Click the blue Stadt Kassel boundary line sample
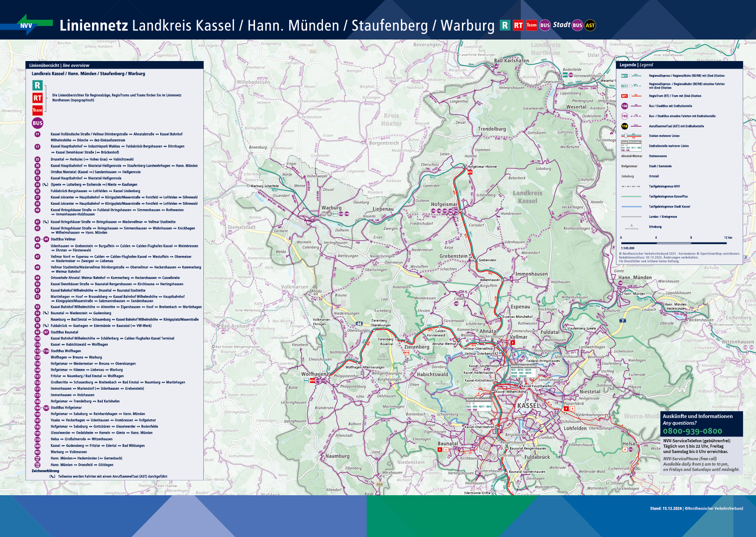This screenshot has width=756, height=537. click(x=631, y=207)
